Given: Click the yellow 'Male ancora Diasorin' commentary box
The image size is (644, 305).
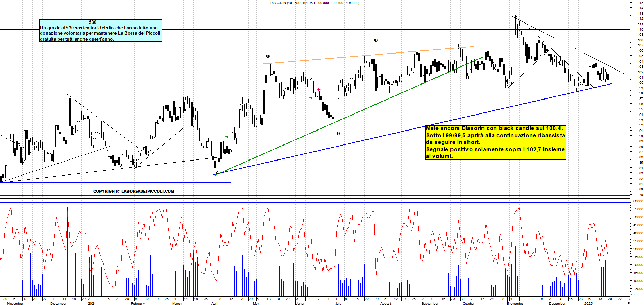Looking at the screenshot, I should [495, 142].
